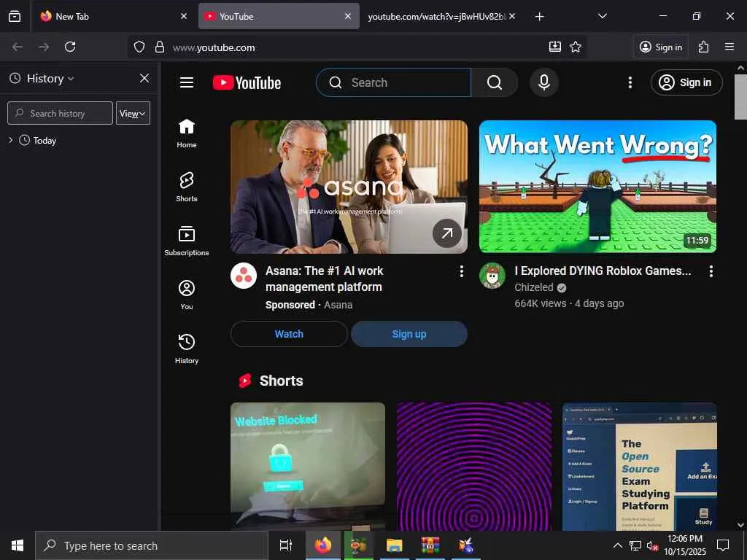Click the Search history field
The height and width of the screenshot is (560, 747).
[x=60, y=113]
